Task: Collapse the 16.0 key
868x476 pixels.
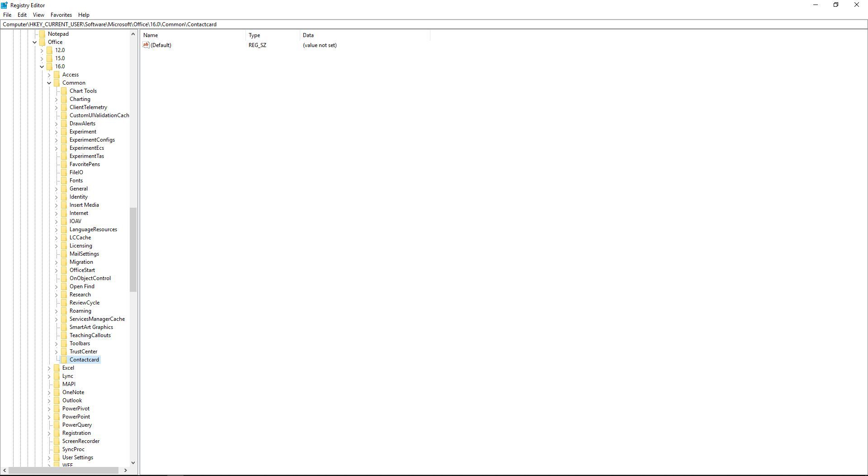Action: tap(42, 67)
